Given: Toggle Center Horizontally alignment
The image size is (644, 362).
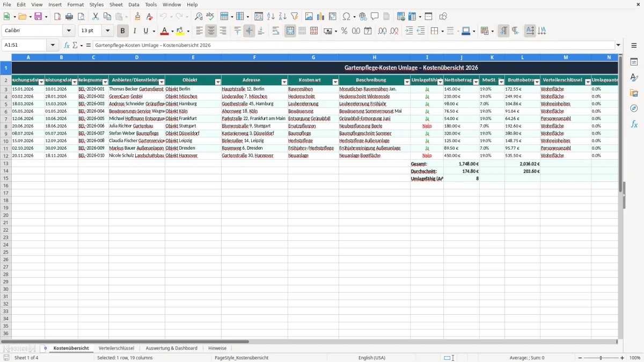Looking at the screenshot, I should [x=211, y=31].
